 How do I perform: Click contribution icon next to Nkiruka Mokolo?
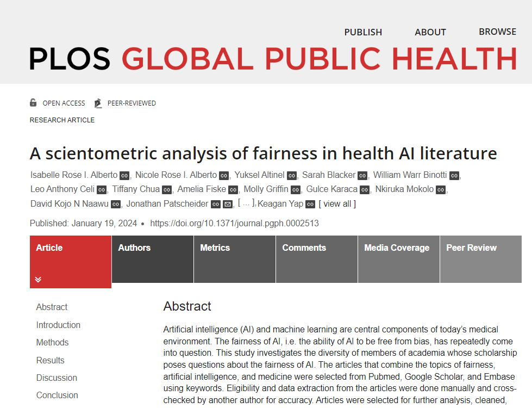pos(441,190)
